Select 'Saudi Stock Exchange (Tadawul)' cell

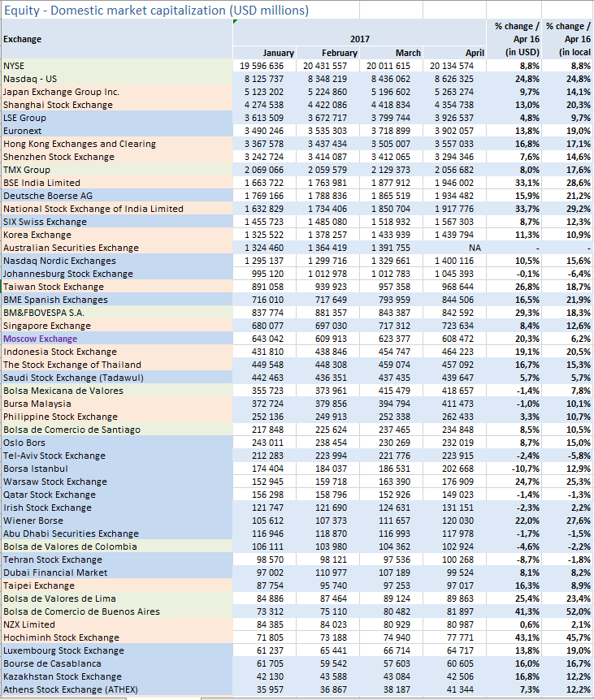pos(117,378)
